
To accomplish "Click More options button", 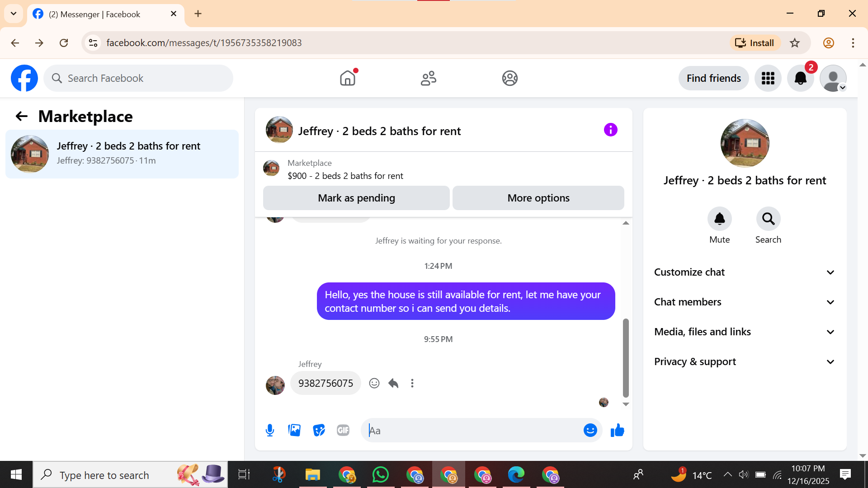I will pyautogui.click(x=538, y=198).
